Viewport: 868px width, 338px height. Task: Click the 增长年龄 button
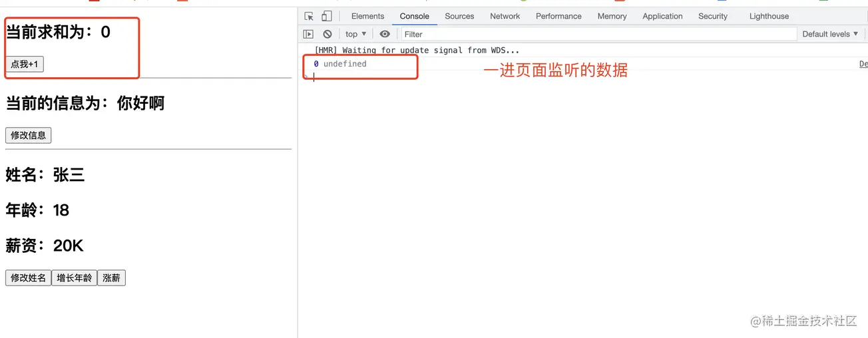click(74, 277)
